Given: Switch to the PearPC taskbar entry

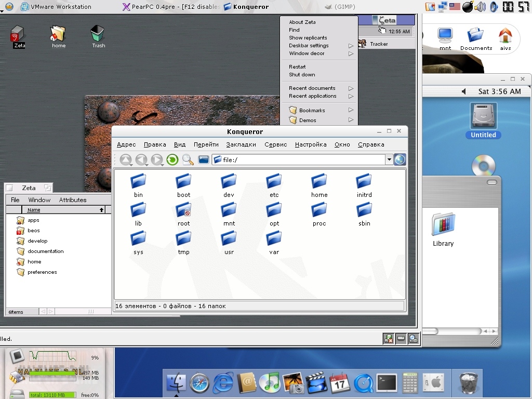Looking at the screenshot, I should (171, 6).
